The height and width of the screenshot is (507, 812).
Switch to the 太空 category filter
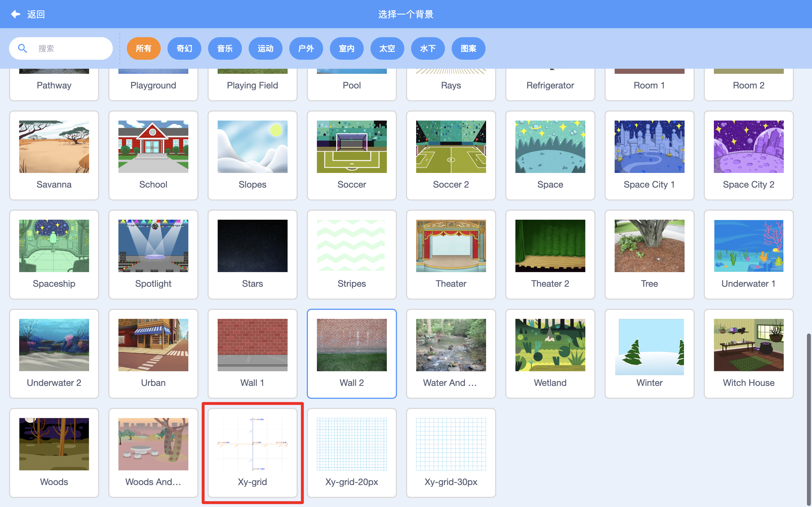(x=387, y=49)
